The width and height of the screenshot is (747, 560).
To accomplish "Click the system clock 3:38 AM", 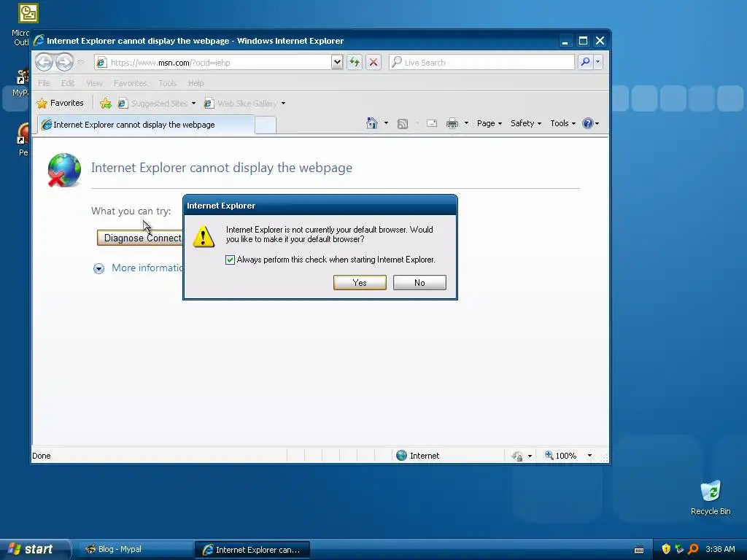I will (720, 549).
